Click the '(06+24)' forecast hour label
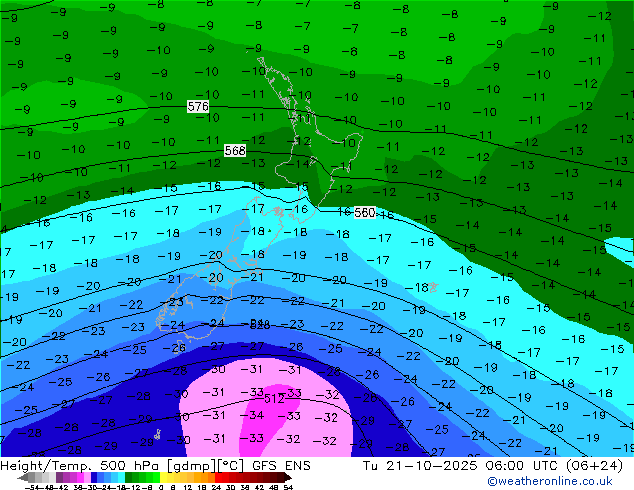 (594, 466)
